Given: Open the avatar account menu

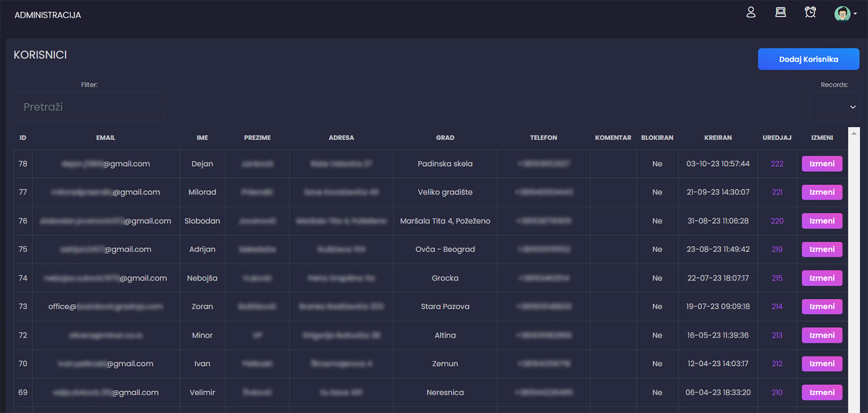Looking at the screenshot, I should pos(845,14).
